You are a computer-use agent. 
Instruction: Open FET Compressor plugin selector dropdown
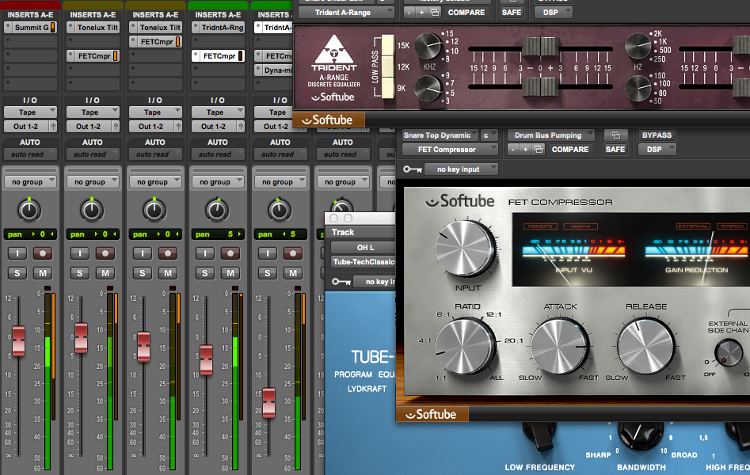[449, 150]
